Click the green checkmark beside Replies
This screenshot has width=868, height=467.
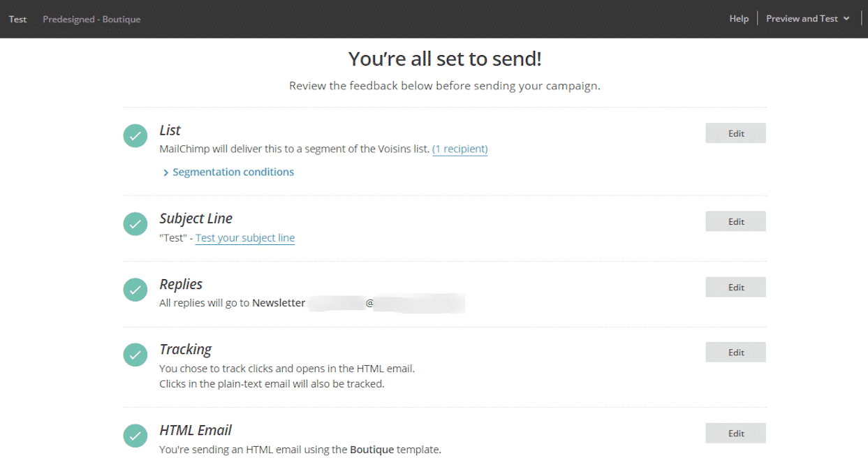(135, 290)
